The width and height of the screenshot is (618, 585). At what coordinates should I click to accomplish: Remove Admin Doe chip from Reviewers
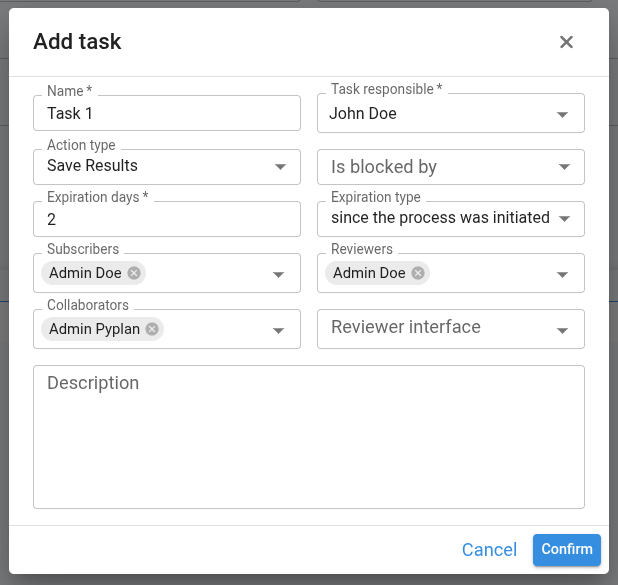418,273
